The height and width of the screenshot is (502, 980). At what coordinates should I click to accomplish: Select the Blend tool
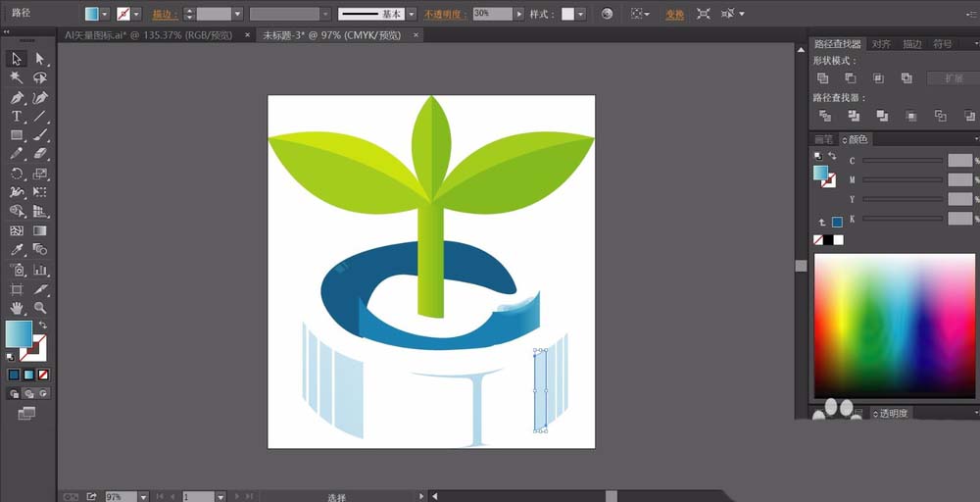[40, 249]
